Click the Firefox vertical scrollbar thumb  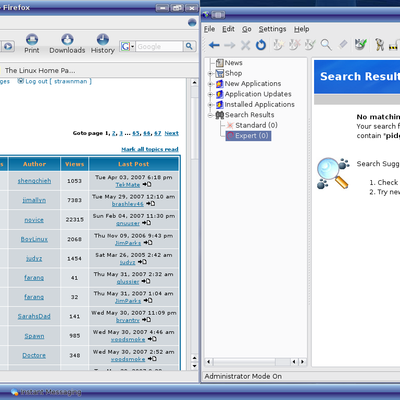pyautogui.click(x=195, y=128)
